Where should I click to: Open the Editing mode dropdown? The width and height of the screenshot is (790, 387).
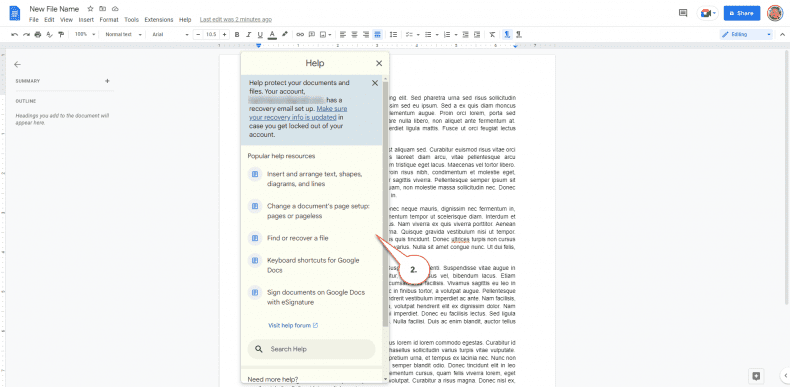click(x=746, y=35)
